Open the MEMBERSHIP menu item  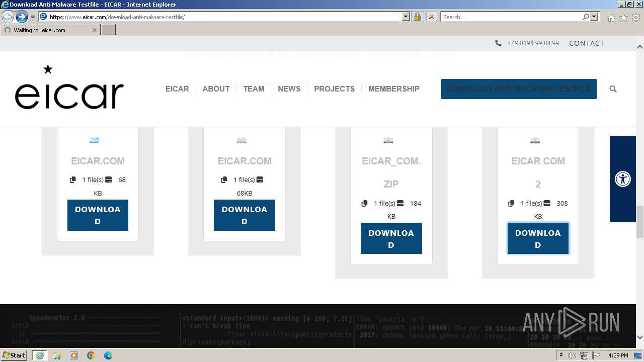pos(393,88)
